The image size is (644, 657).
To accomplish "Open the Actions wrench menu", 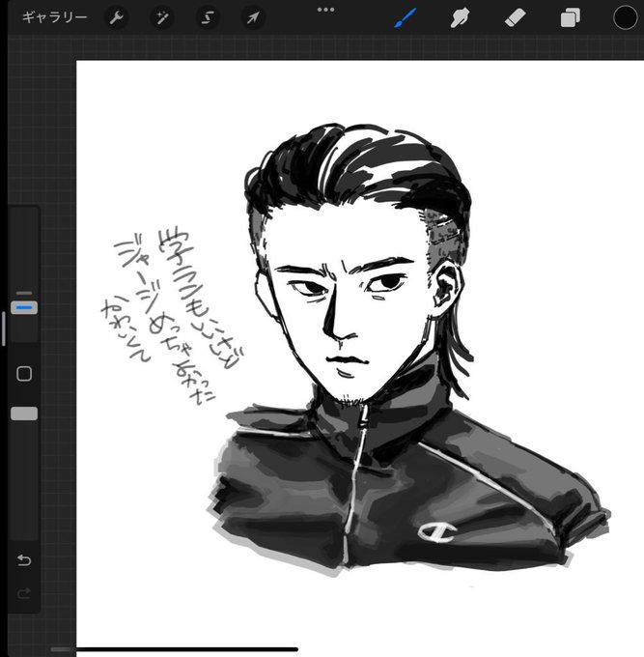I will tap(116, 18).
